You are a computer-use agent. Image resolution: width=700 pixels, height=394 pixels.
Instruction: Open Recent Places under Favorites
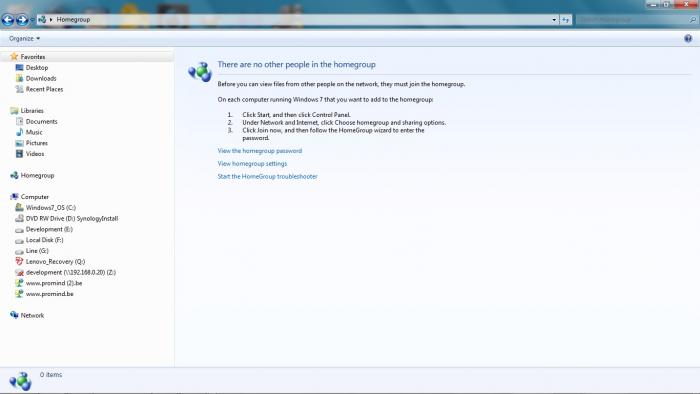pos(44,89)
